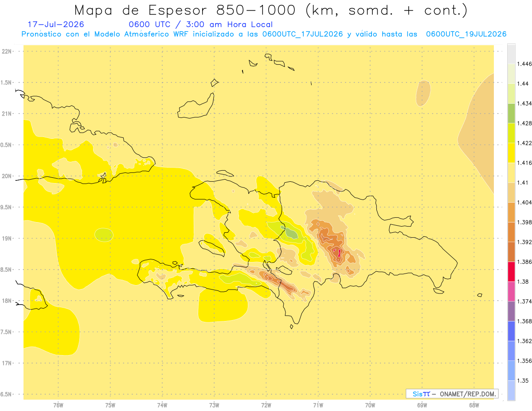Click the tan legend swatch between 1.41 and 1.404

tap(511, 192)
